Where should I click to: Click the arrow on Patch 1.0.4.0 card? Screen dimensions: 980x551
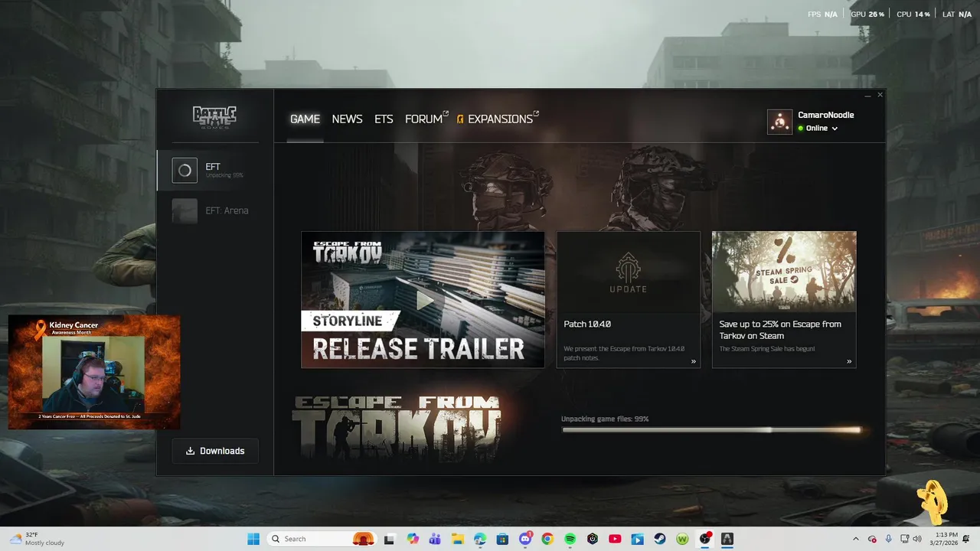point(694,361)
